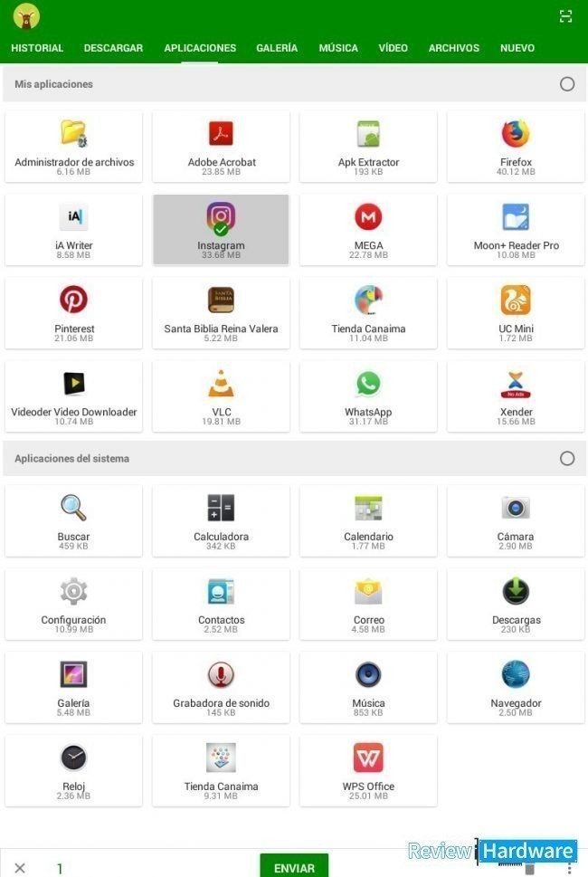Go to the HISTORIAL tab
This screenshot has width=588, height=877.
tap(37, 48)
